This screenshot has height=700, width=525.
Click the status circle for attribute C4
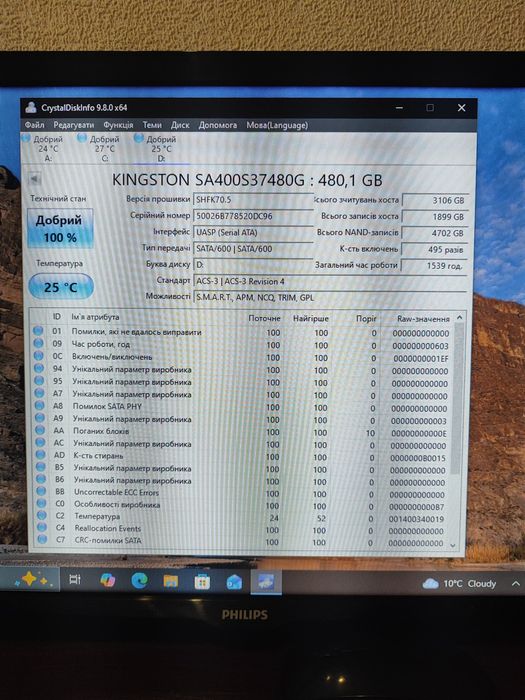(42, 527)
